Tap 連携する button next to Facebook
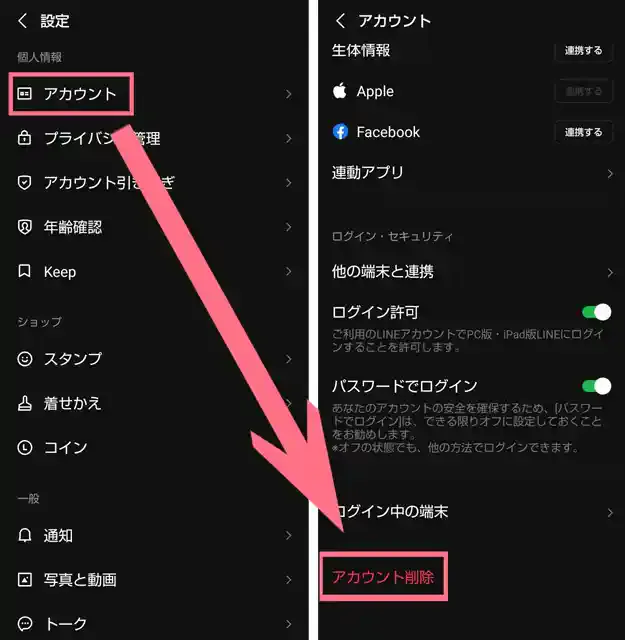The width and height of the screenshot is (625, 640). (583, 132)
